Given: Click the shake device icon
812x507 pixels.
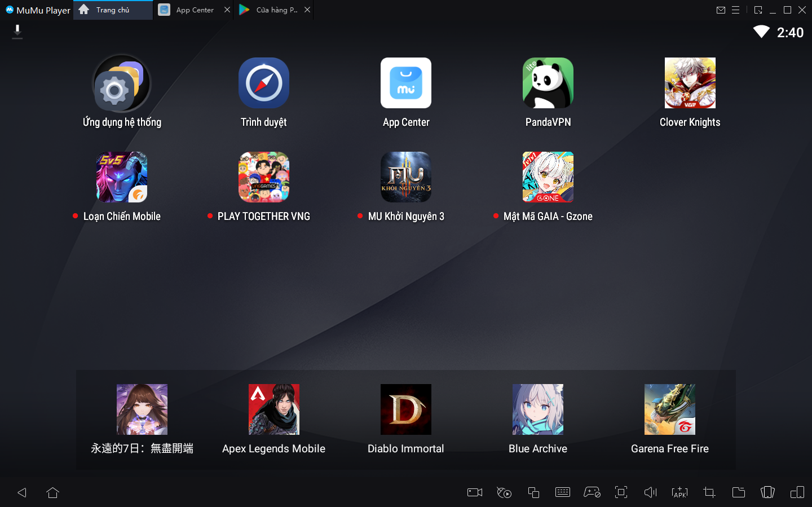Looking at the screenshot, I should point(768,492).
